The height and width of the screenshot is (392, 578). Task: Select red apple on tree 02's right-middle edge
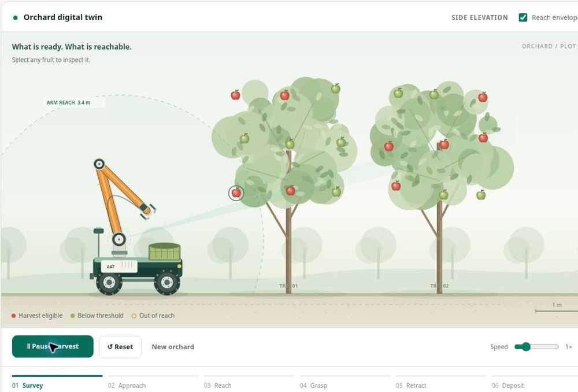(x=483, y=138)
